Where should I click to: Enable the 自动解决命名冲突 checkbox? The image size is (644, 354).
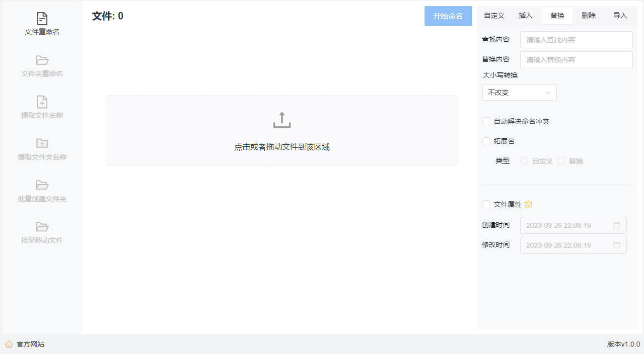pos(486,121)
